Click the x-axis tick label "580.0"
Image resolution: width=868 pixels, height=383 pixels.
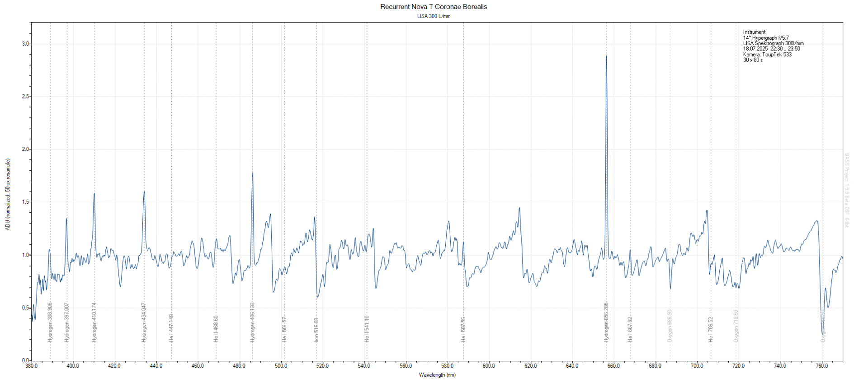pos(447,366)
